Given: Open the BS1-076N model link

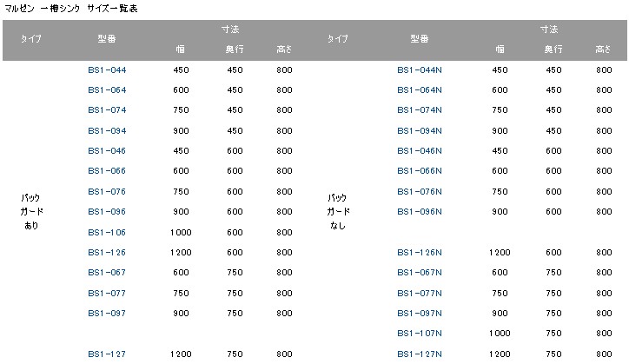Looking at the screenshot, I should (x=420, y=192).
